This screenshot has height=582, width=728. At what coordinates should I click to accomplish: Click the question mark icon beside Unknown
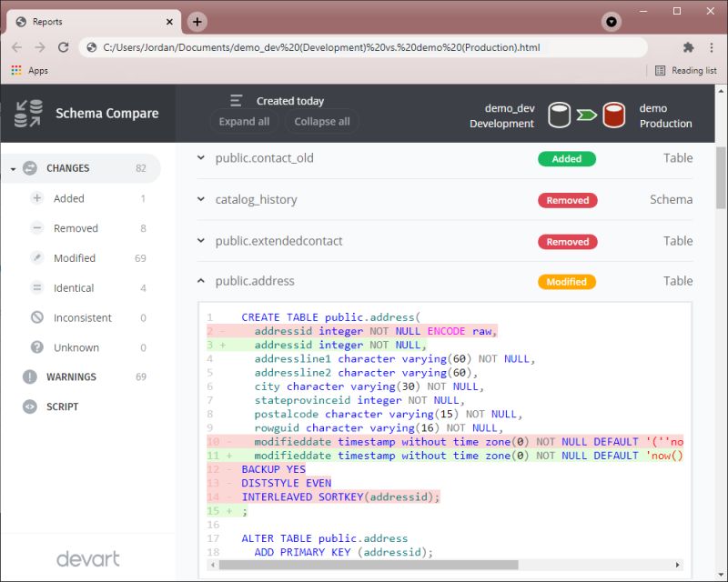(x=36, y=347)
